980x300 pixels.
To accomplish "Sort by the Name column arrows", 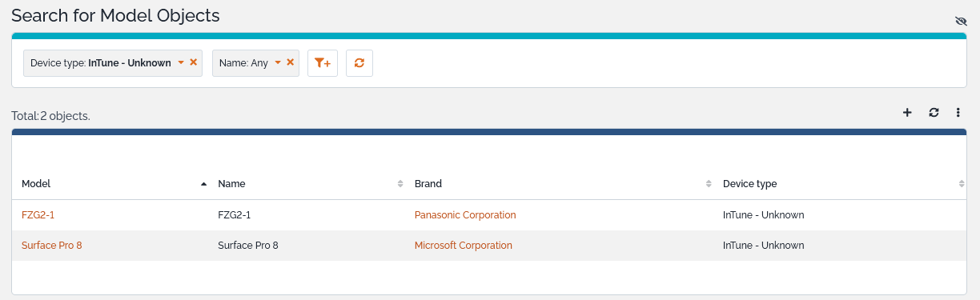I will click(400, 184).
